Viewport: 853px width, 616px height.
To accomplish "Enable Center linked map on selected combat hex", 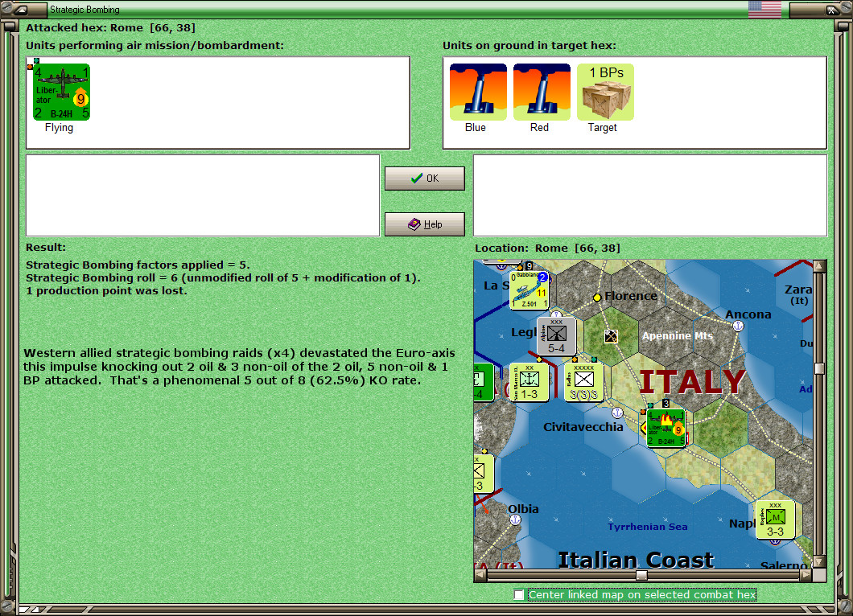I will click(519, 595).
